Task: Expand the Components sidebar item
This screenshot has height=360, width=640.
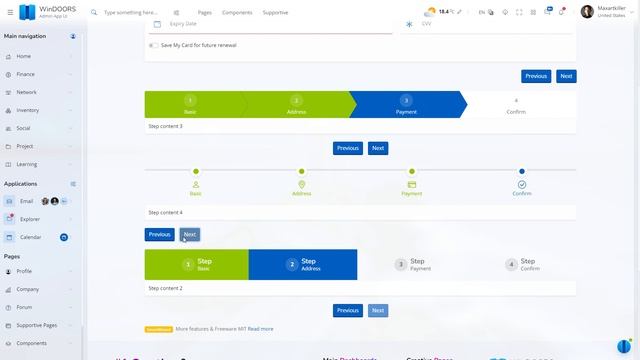Action: (x=40, y=343)
